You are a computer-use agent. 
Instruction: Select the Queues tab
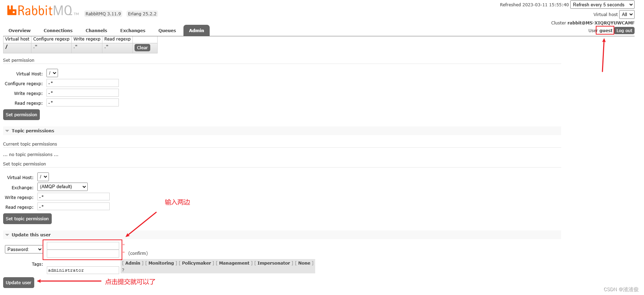coord(167,31)
